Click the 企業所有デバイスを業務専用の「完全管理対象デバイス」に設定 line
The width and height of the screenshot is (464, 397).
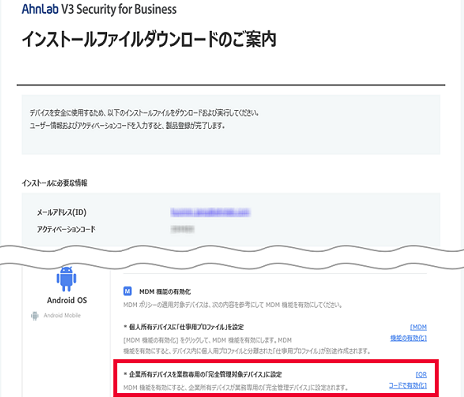coord(203,374)
